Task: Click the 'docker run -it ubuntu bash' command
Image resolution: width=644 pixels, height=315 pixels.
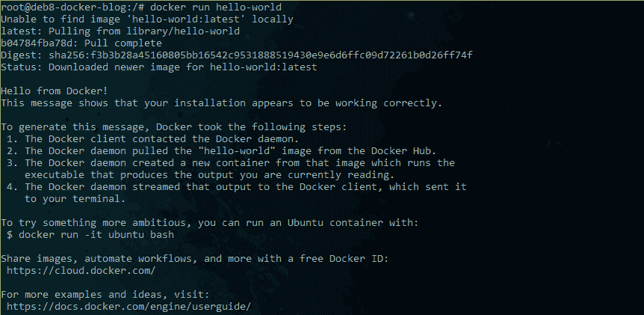Action: click(96, 235)
